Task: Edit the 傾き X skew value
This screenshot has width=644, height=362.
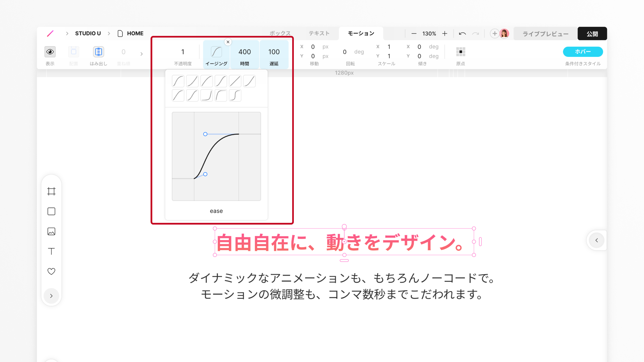Action: pyautogui.click(x=419, y=47)
